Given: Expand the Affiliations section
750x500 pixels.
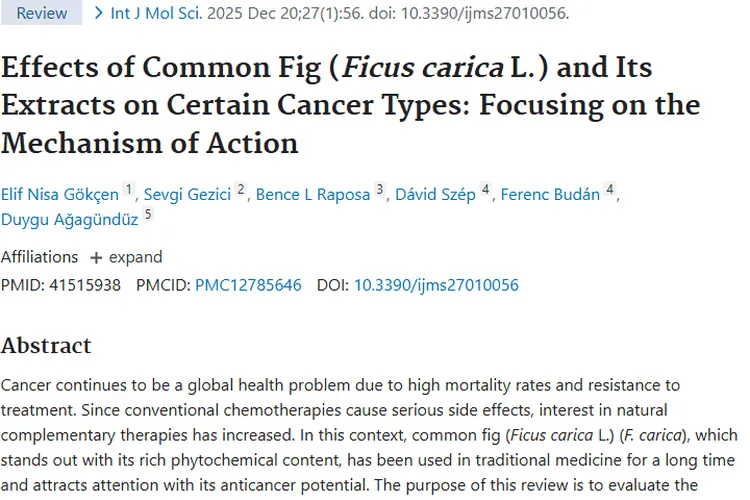Looking at the screenshot, I should (126, 257).
